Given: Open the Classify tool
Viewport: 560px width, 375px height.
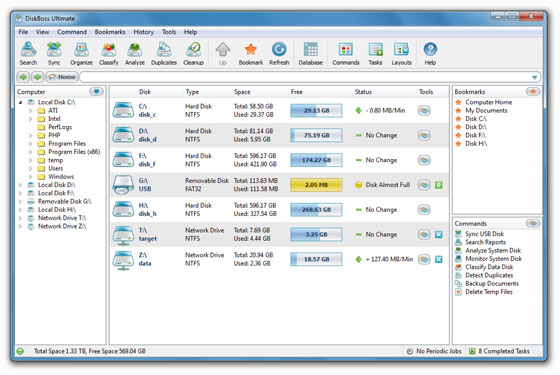Looking at the screenshot, I should click(x=109, y=54).
